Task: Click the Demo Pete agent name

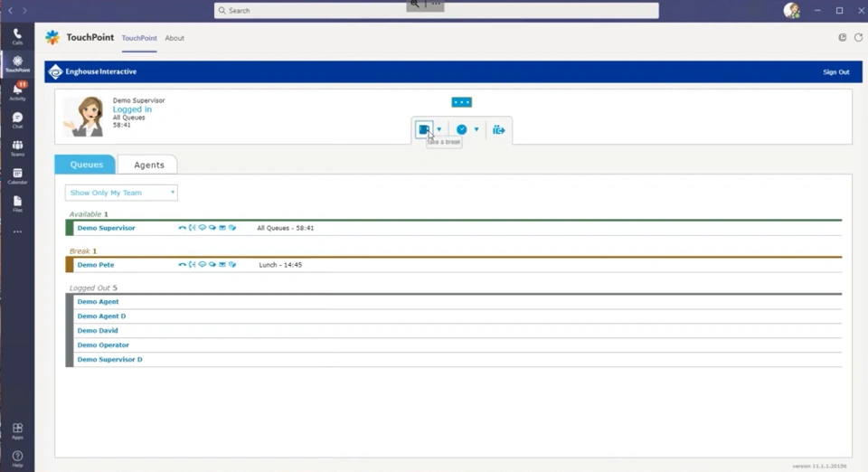Action: 95,265
